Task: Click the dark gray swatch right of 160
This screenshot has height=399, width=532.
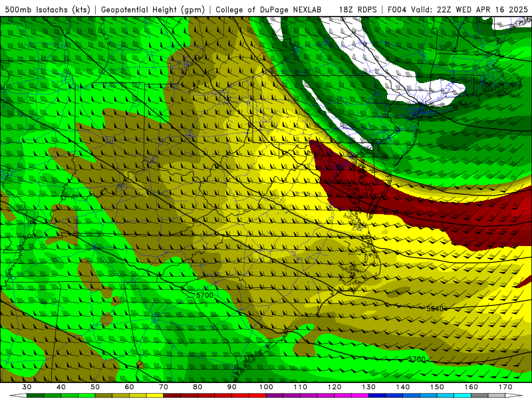Action: tap(479, 396)
